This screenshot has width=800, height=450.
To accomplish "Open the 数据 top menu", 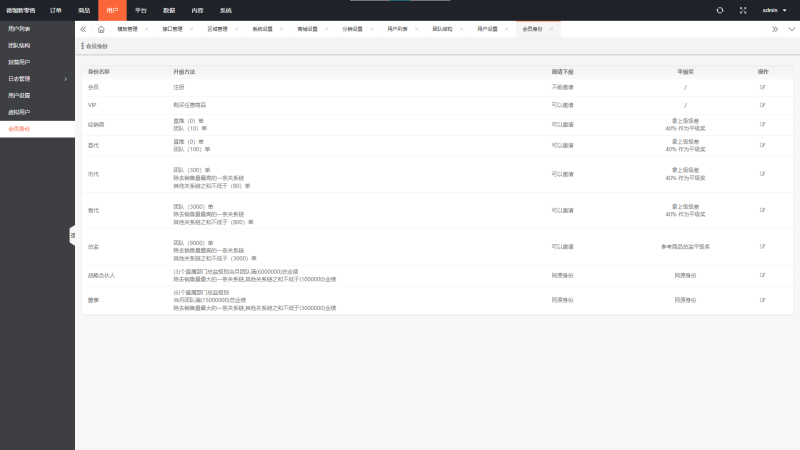I will click(x=169, y=10).
